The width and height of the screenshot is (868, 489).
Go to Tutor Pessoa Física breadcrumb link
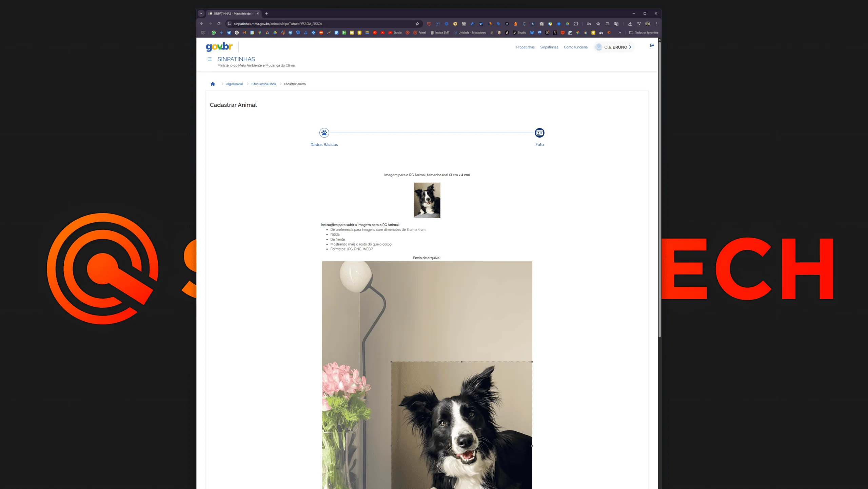(263, 84)
